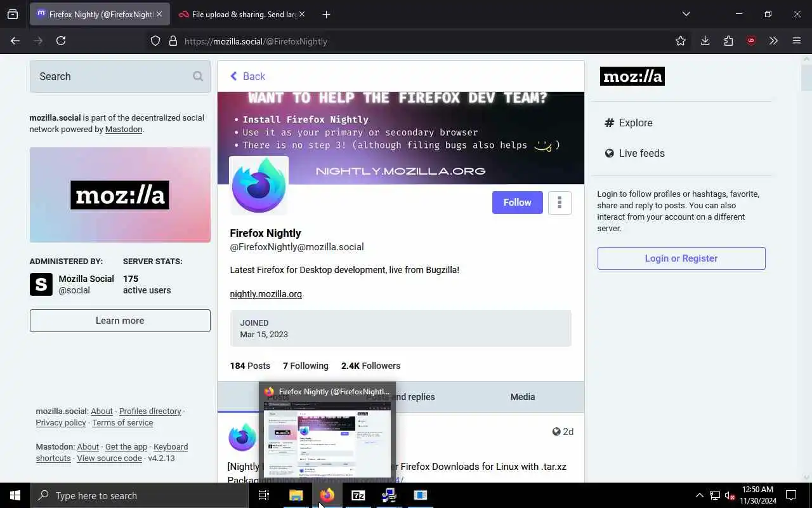Select the mozilla.social URL address bar
The image size is (812, 508).
click(x=419, y=41)
